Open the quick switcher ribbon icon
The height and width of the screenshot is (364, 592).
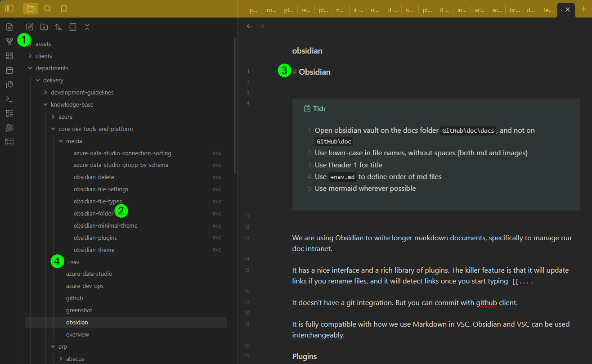(9, 27)
